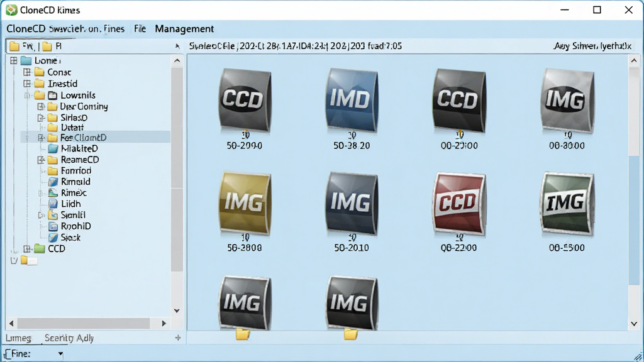Select the gold IMG file labeled 50-2808
Image resolution: width=644 pixels, height=362 pixels.
[245, 203]
